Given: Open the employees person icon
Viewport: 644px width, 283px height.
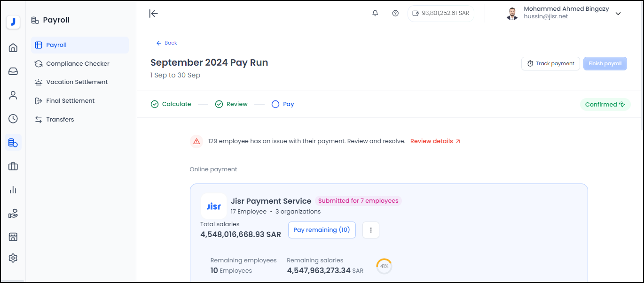Looking at the screenshot, I should [13, 95].
